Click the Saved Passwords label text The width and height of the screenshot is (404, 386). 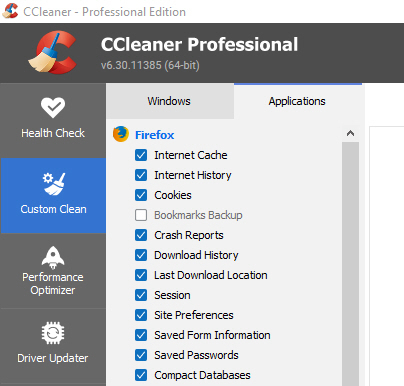coord(196,355)
